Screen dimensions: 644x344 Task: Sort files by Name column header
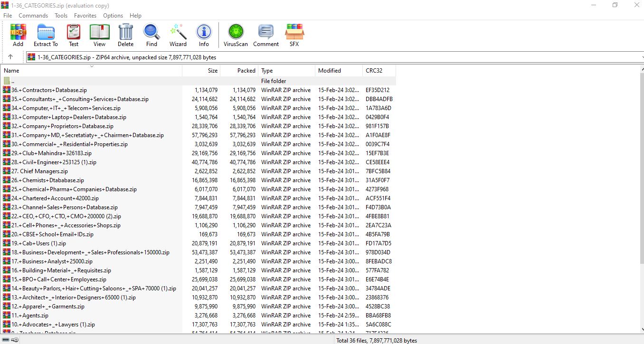click(90, 71)
